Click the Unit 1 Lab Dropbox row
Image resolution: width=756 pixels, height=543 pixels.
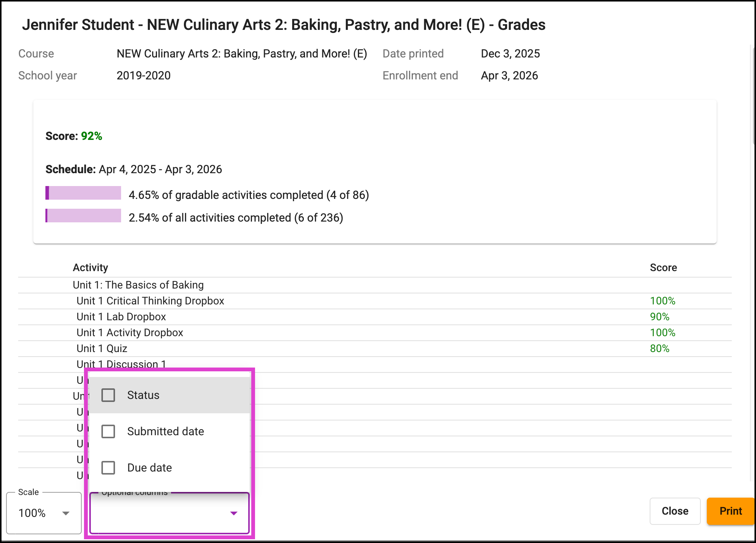375,317
